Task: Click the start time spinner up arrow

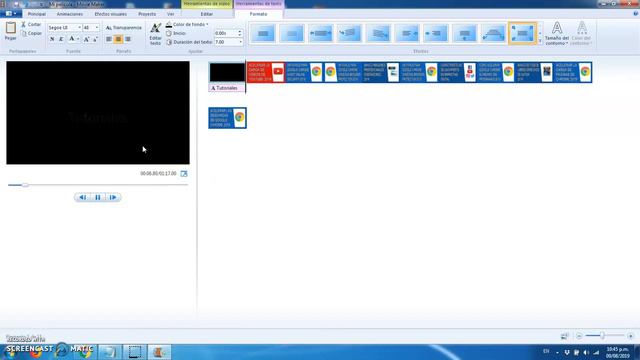Action: (x=240, y=31)
